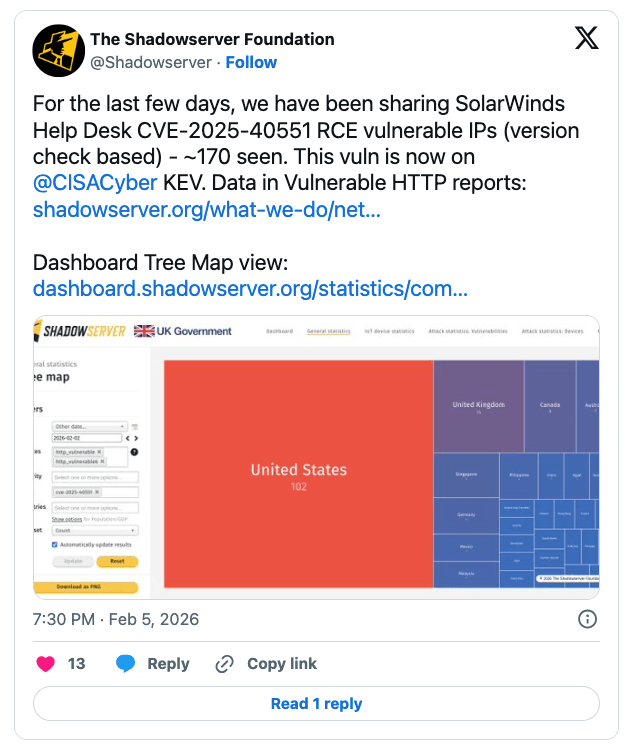Open the dashboard.shadowserver.org statistics link
This screenshot has width=632, height=752.
[250, 289]
